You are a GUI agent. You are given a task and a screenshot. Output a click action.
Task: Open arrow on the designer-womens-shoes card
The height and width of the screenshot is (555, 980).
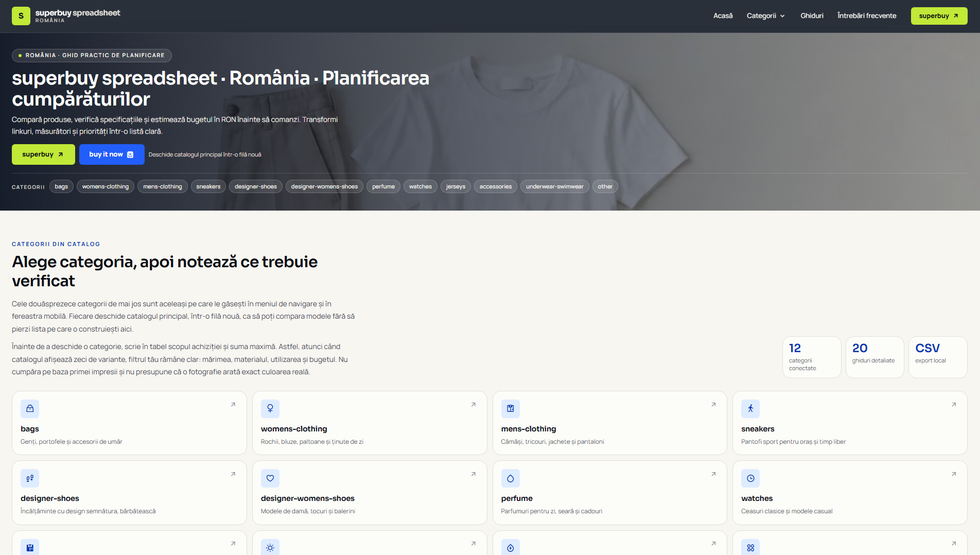pyautogui.click(x=474, y=474)
